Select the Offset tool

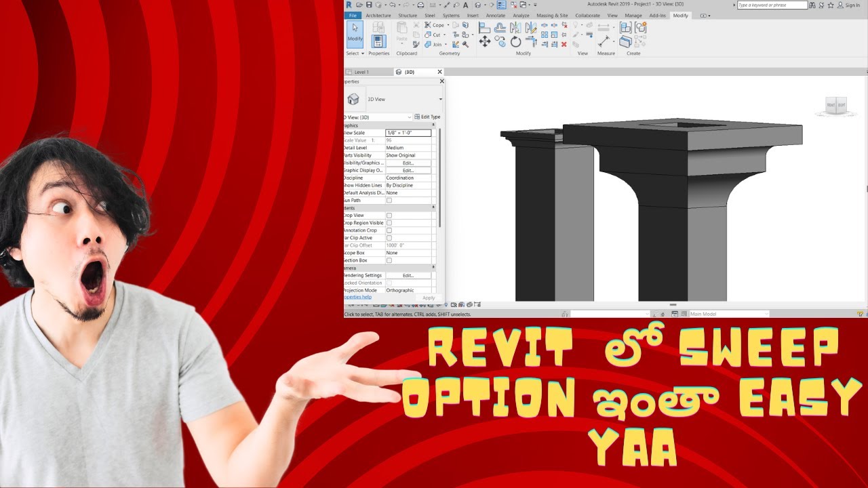click(500, 28)
